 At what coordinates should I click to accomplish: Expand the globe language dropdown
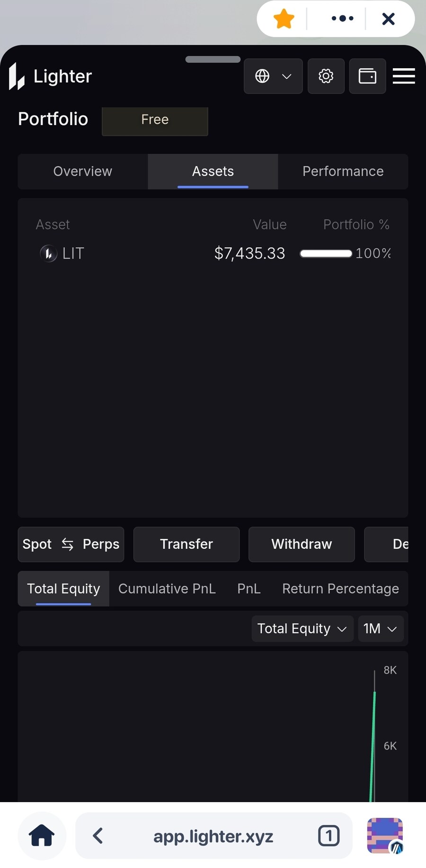(x=273, y=76)
